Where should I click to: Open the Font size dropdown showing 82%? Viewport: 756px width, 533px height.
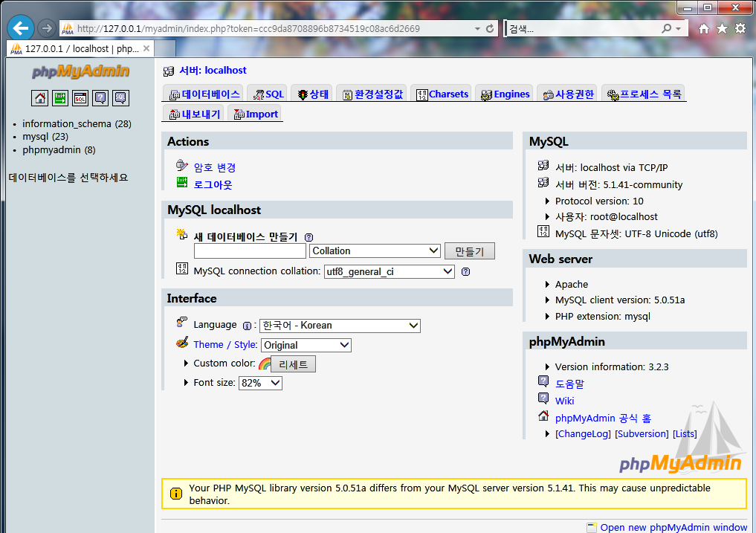click(x=260, y=383)
